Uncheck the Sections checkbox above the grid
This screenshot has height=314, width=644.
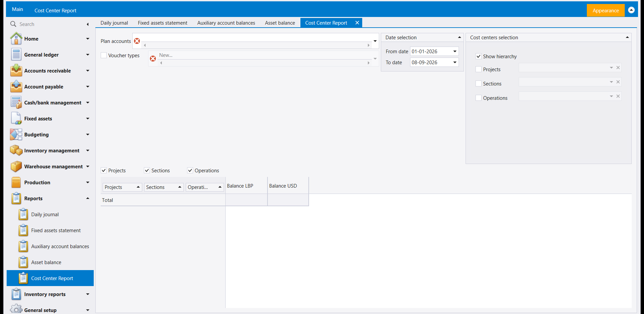[x=147, y=170]
